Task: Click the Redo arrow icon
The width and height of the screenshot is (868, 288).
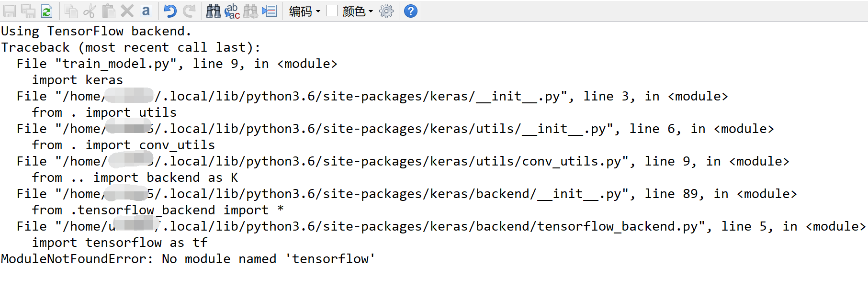Action: [x=189, y=11]
